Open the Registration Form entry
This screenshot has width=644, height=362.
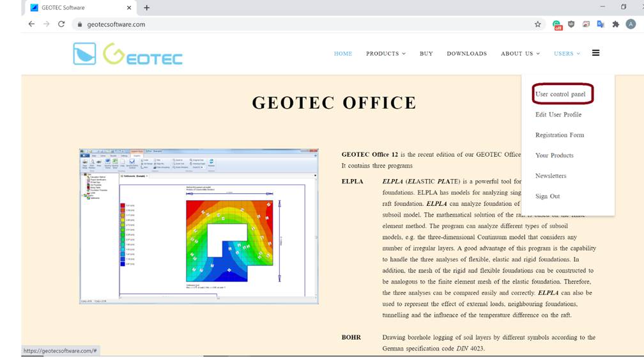560,135
